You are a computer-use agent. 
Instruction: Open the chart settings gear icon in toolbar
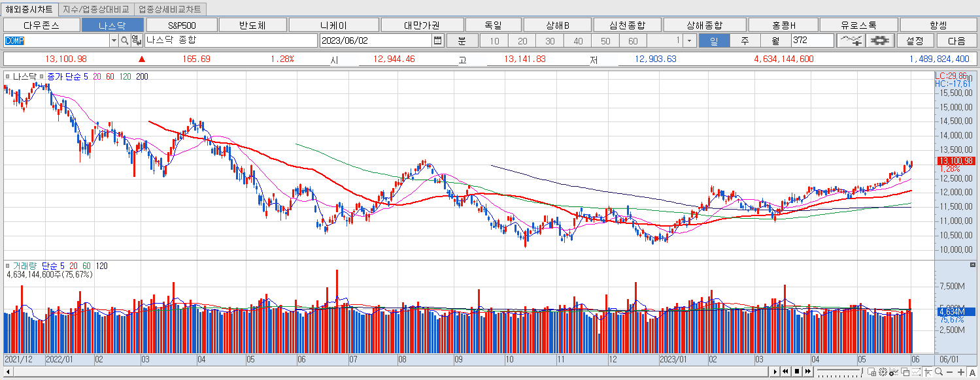[x=879, y=40]
